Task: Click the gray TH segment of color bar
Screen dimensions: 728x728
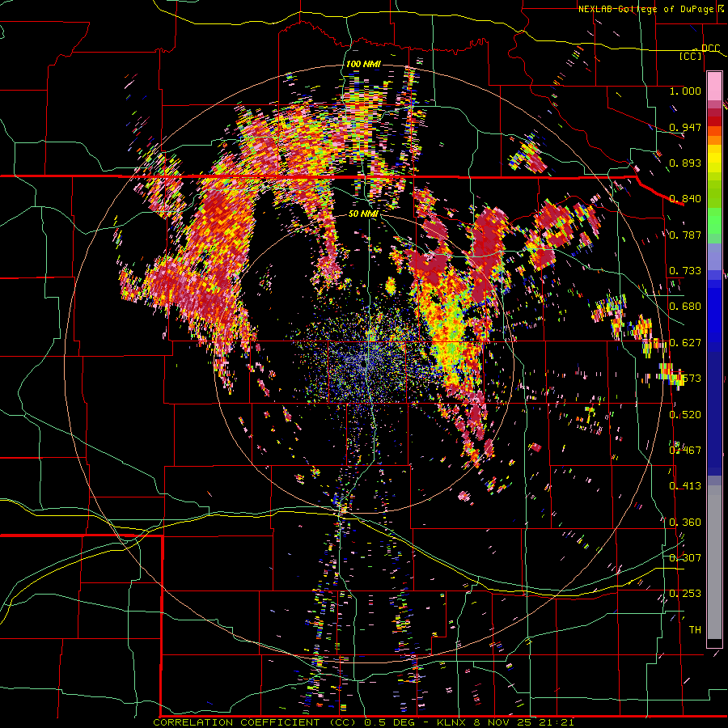Action: click(714, 562)
